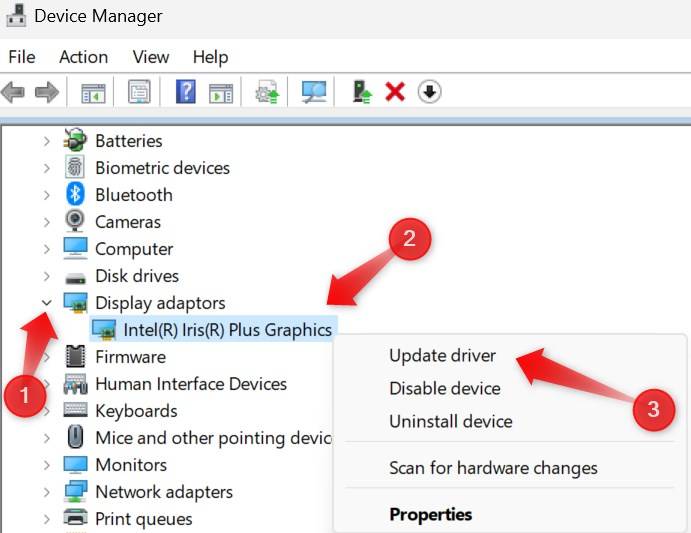
Task: Choose Uninstall device from the context menu
Action: (x=451, y=421)
